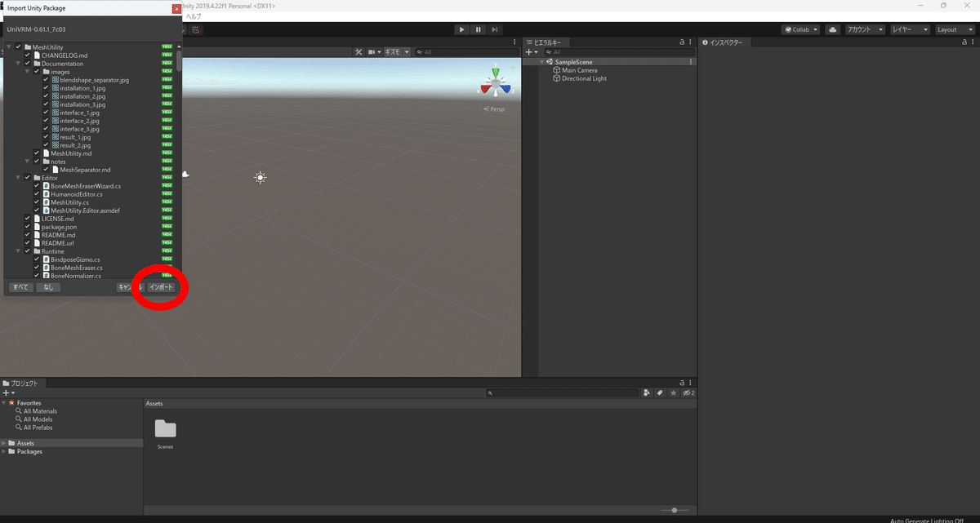980x523 pixels.
Task: Uncheck BoneMeshEraserWizard.cs checkbox
Action: 36,186
